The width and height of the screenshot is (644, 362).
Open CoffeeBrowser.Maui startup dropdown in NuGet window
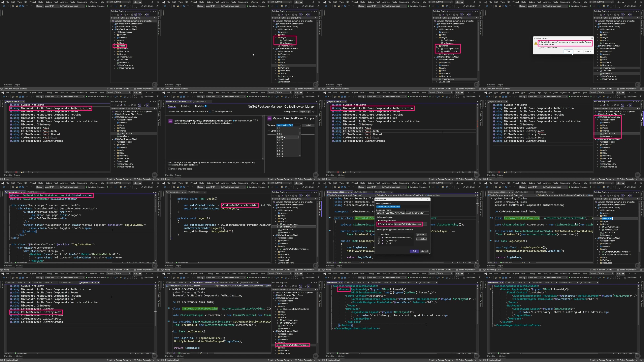pyautogui.click(x=233, y=97)
